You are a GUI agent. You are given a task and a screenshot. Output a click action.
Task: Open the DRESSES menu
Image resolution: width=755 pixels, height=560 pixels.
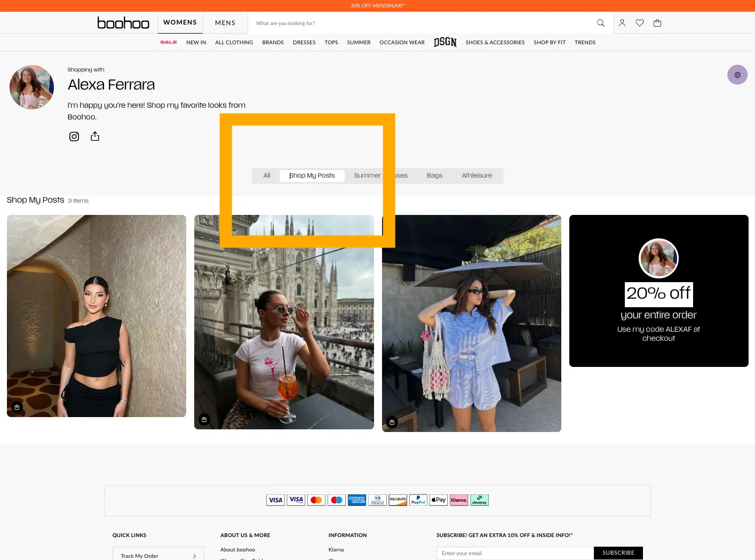tap(304, 42)
